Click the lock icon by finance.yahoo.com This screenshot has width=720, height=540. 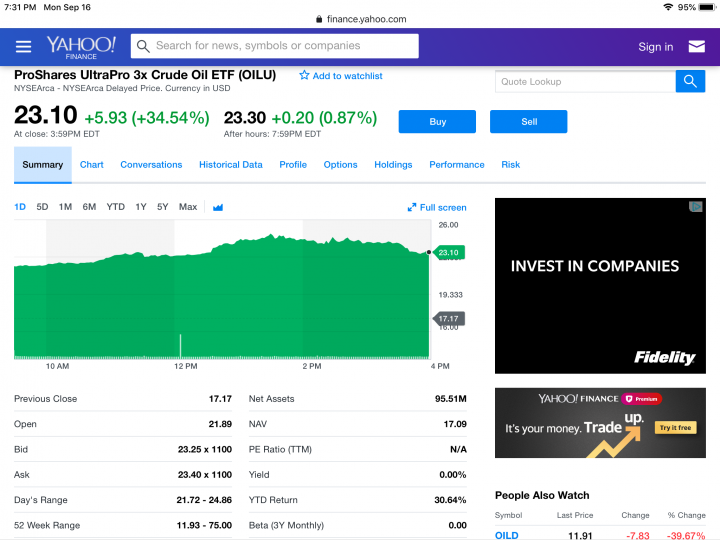[319, 19]
